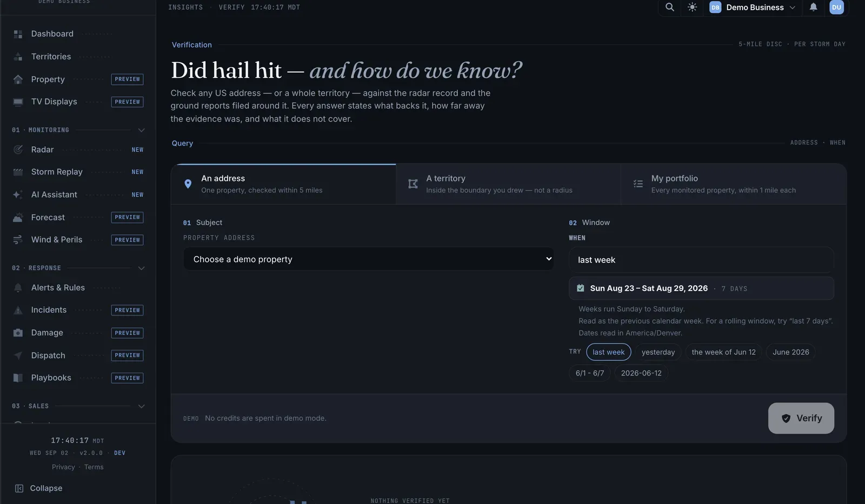Click the Verify button
The image size is (865, 504).
pyautogui.click(x=801, y=418)
